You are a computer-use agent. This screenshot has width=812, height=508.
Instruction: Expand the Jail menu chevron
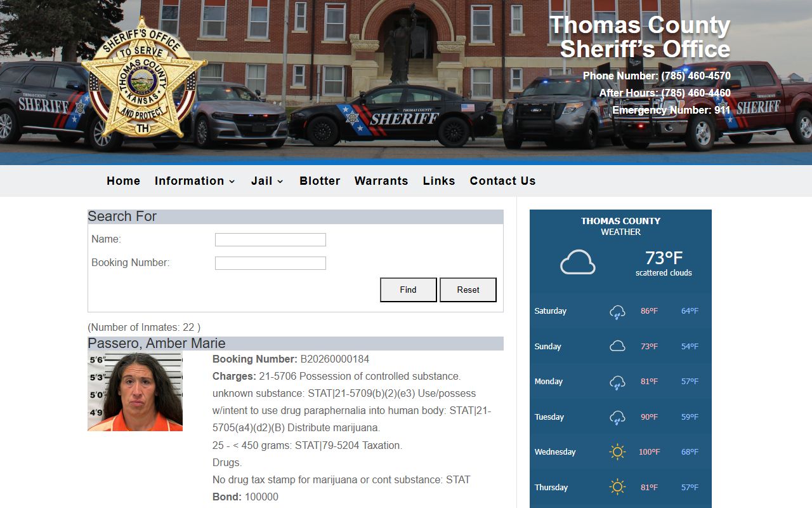tap(280, 182)
